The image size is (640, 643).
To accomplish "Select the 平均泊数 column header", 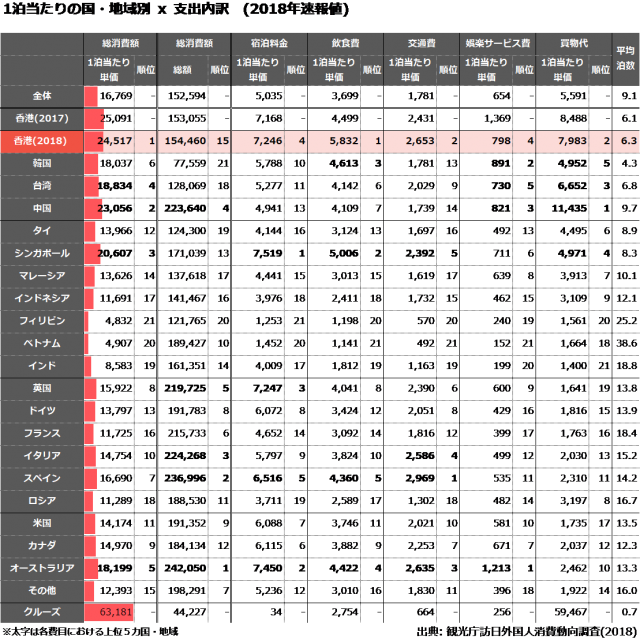I will tap(626, 62).
